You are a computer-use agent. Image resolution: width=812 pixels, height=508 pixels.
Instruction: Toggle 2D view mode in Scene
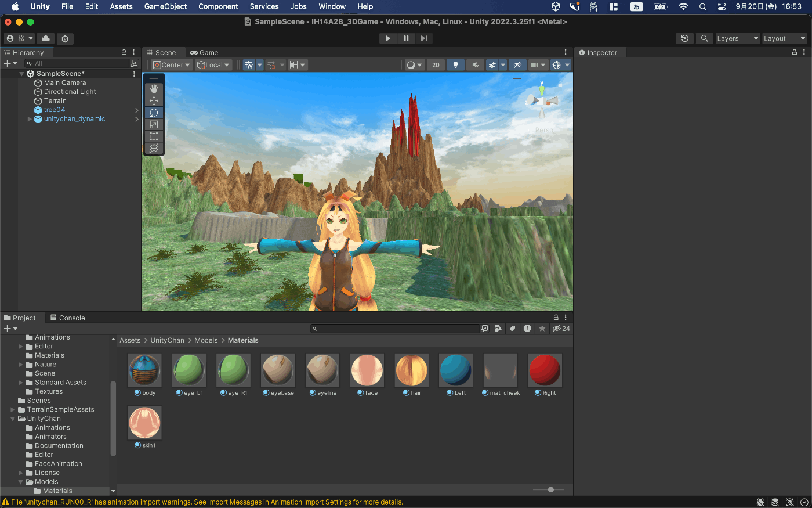click(436, 65)
